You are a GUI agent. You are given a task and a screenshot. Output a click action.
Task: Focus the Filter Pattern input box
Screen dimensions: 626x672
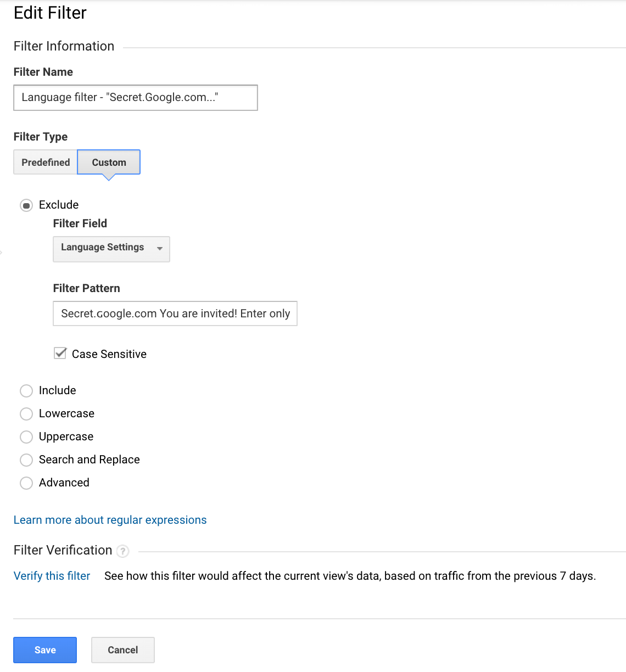(x=175, y=313)
